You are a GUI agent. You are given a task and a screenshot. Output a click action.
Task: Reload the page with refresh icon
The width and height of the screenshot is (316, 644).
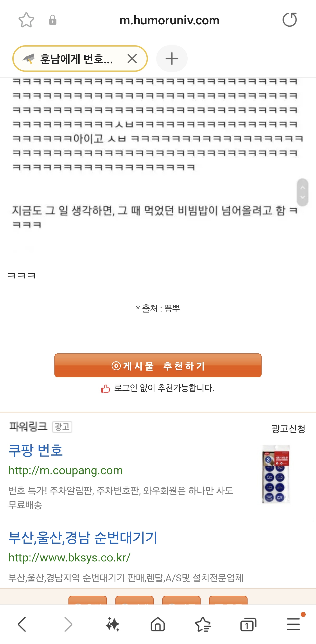click(289, 20)
